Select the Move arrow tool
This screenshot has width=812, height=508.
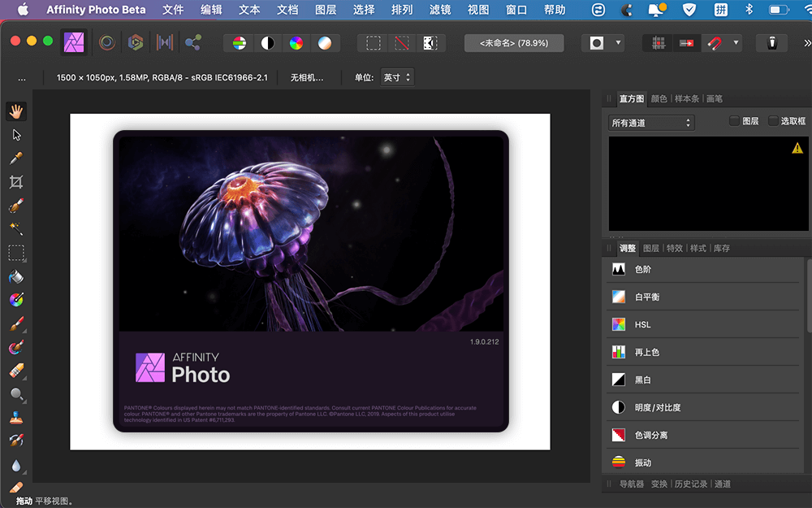coord(16,135)
